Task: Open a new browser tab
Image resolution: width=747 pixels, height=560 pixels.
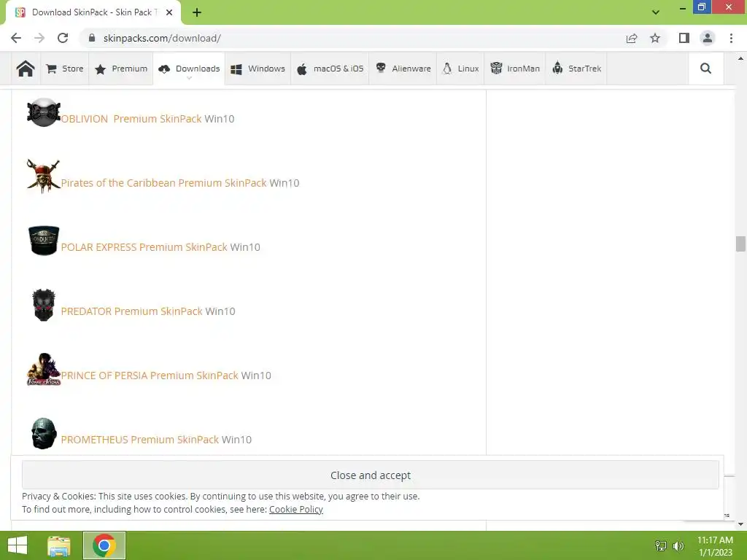Action: pos(197,12)
